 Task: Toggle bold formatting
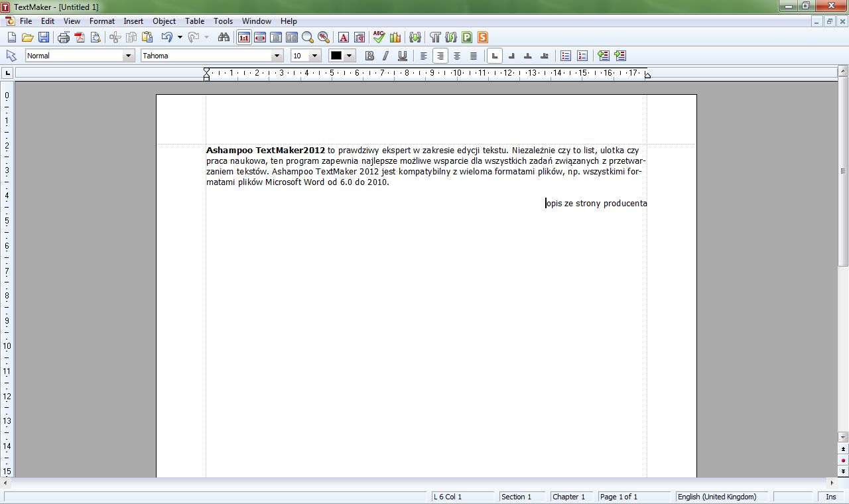pos(370,56)
